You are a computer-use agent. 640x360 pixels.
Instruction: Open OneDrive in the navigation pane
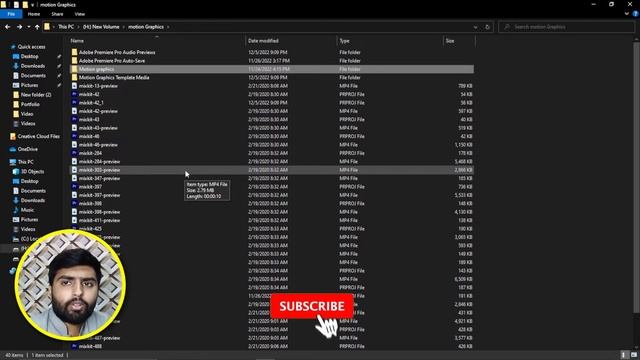point(27,149)
